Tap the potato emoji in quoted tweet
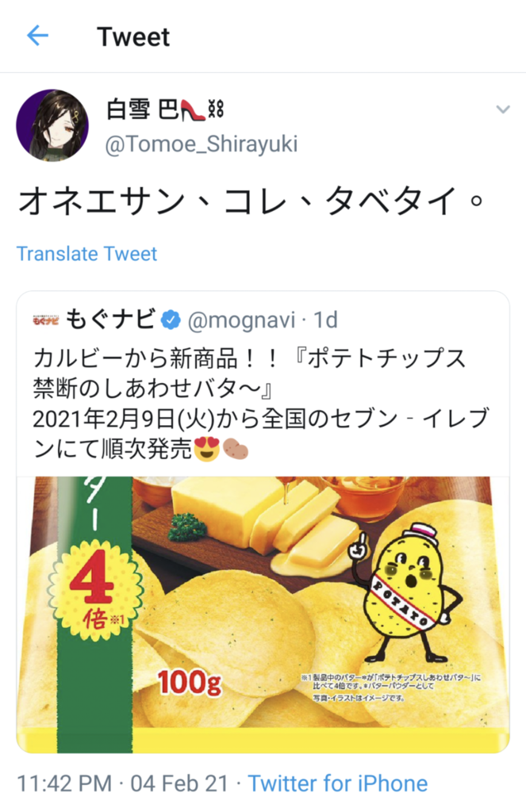526x812 pixels. [x=236, y=449]
